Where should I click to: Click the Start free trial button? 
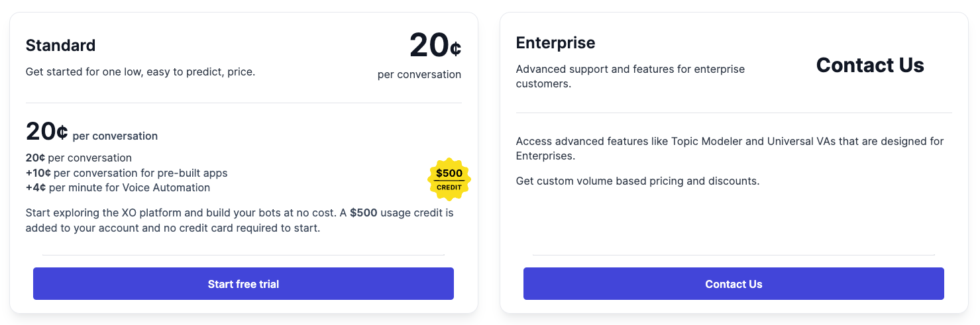pos(243,284)
